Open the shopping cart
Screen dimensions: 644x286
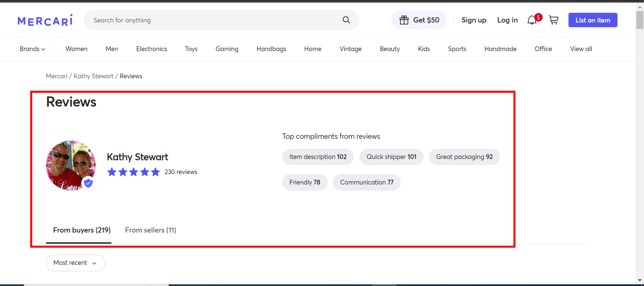click(x=554, y=20)
